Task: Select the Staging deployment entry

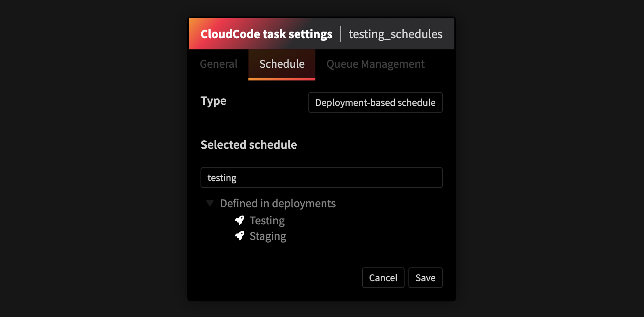Action: [x=268, y=236]
